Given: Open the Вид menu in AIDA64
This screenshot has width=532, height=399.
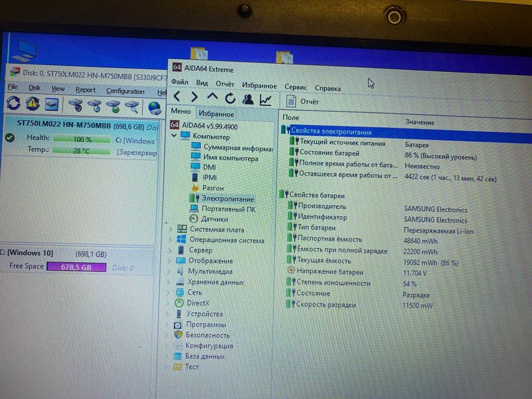Looking at the screenshot, I should (202, 83).
